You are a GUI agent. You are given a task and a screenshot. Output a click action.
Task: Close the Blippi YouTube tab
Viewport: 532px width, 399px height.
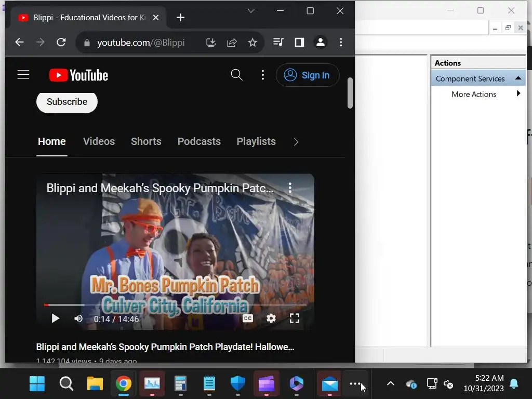pyautogui.click(x=156, y=17)
